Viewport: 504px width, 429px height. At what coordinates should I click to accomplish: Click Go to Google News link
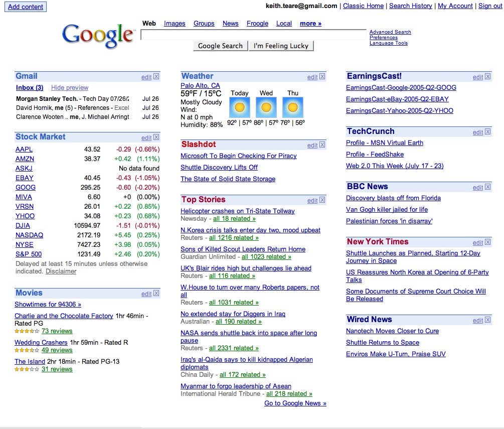pos(295,403)
